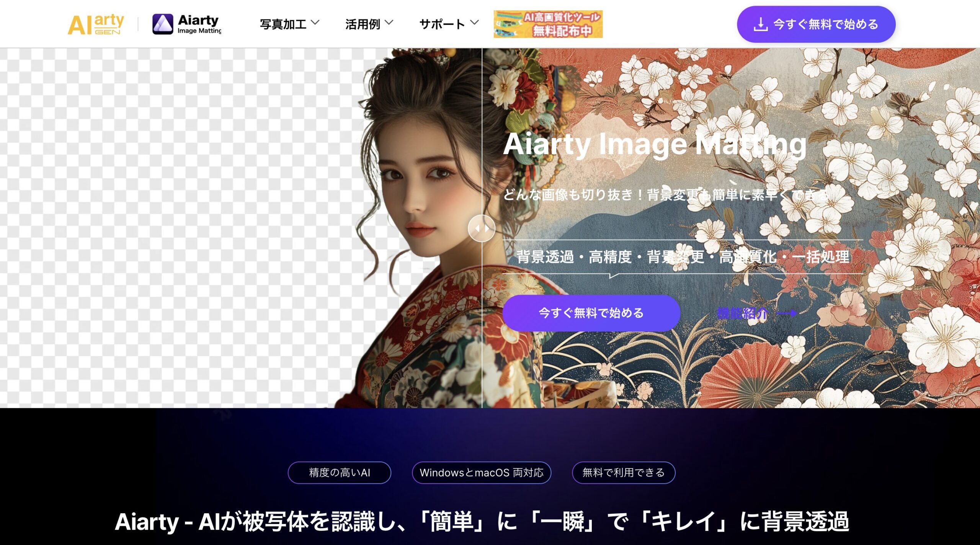Screen dimensions: 980x545
Task: Click the header 今すぐ無料で始める download button
Action: coord(816,24)
